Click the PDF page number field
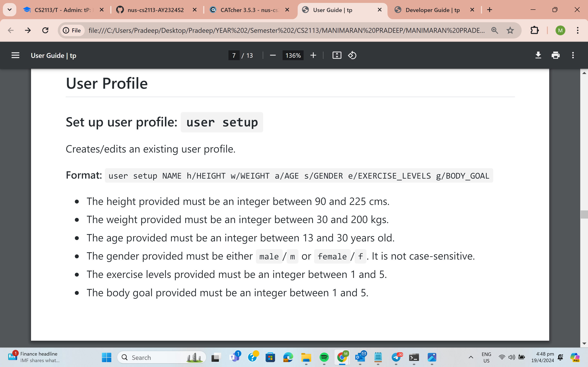Image resolution: width=588 pixels, height=367 pixels. [x=234, y=55]
